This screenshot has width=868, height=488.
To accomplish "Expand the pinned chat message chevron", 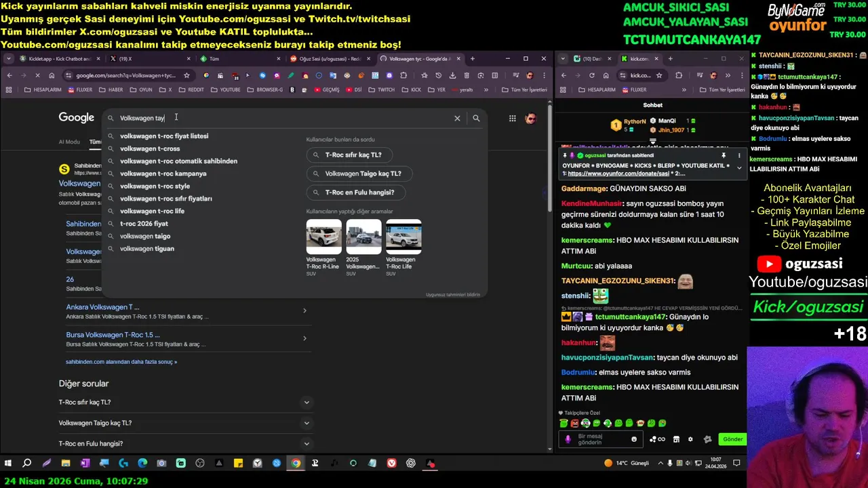I will [x=739, y=167].
